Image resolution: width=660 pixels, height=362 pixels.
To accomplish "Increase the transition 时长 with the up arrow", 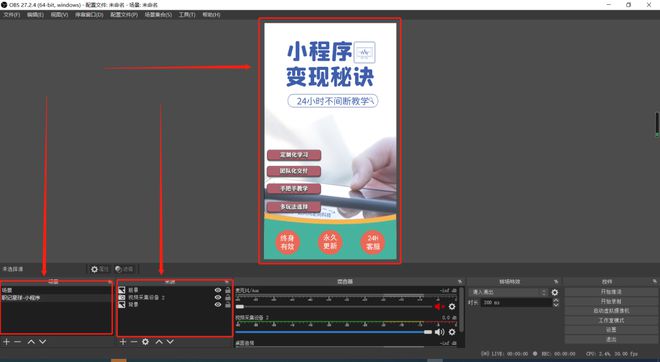I will pos(556,301).
